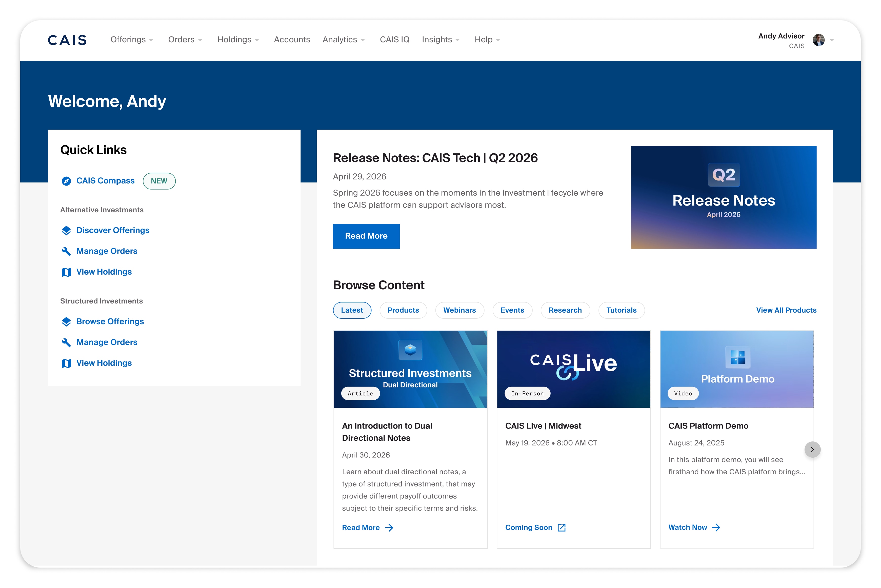Open CAIS IQ in the navigation bar
The image size is (881, 588).
point(395,40)
